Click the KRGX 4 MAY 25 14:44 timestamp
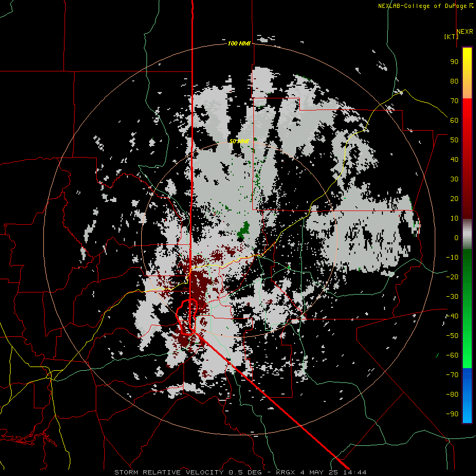 click(321, 472)
